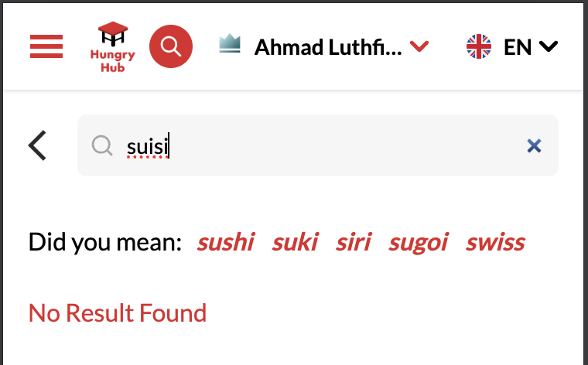Select the EN language label
Image resolution: width=588 pixels, height=365 pixels.
(x=518, y=46)
